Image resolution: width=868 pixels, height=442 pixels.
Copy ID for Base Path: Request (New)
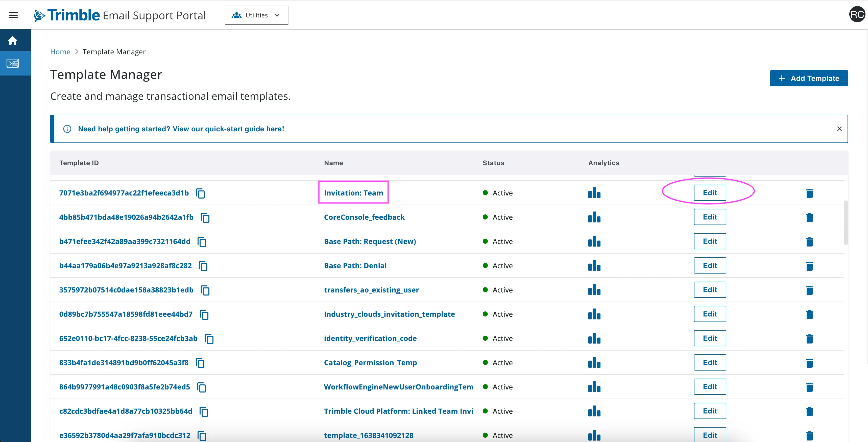202,242
